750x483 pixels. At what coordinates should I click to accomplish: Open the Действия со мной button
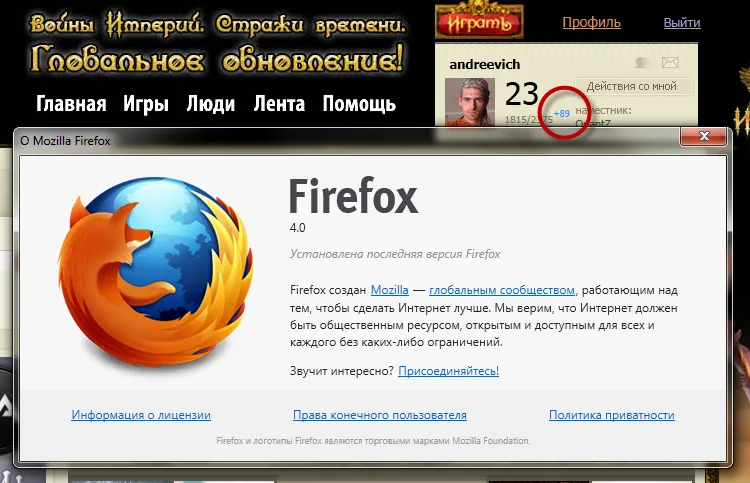pos(632,86)
